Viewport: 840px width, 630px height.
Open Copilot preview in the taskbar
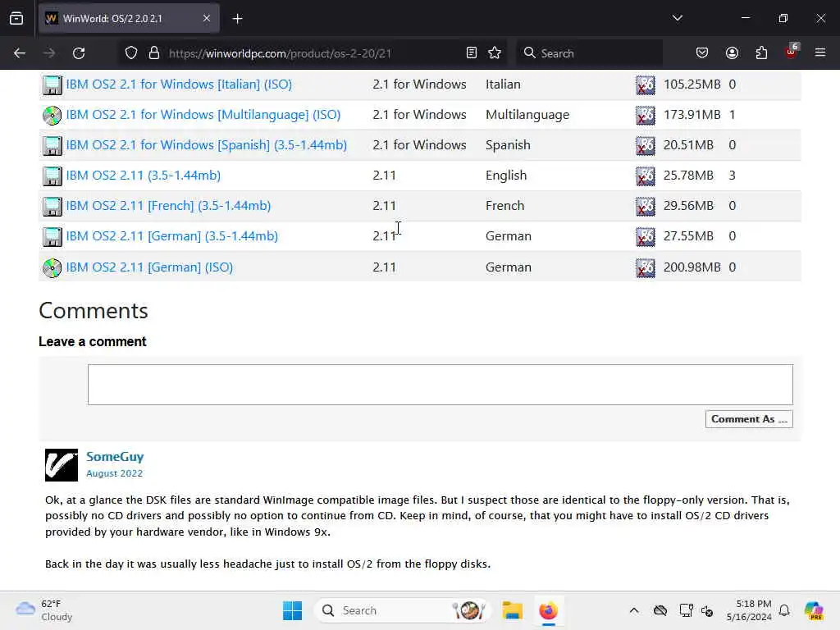(814, 610)
